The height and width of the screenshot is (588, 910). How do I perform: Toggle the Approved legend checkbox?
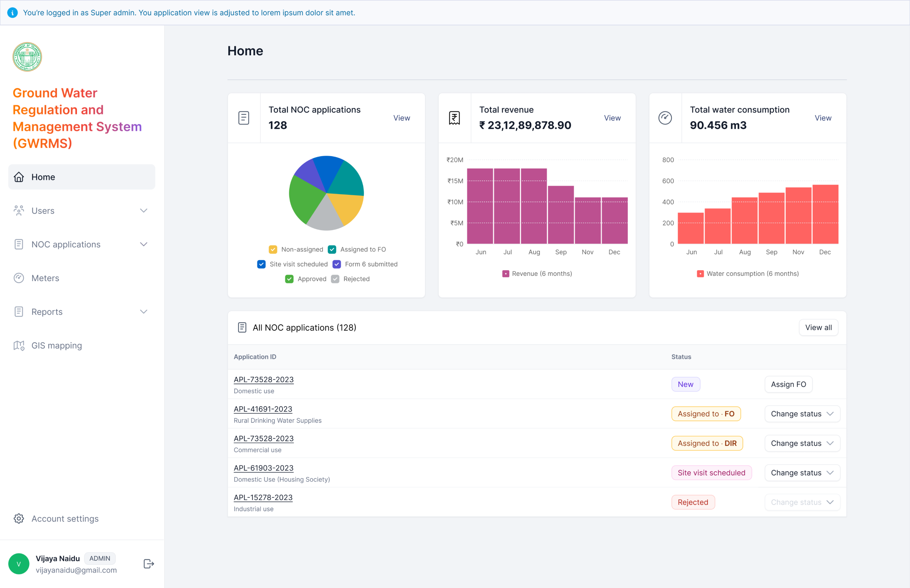[x=289, y=279]
